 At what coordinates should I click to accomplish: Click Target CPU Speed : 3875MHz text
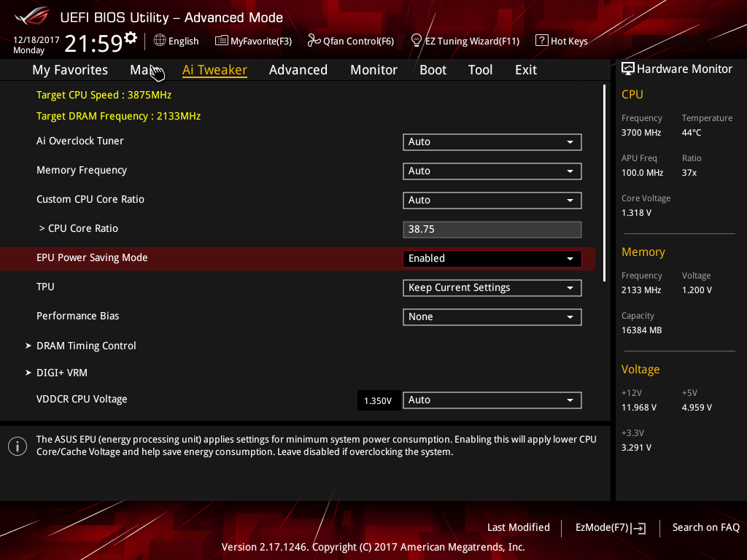pyautogui.click(x=104, y=95)
